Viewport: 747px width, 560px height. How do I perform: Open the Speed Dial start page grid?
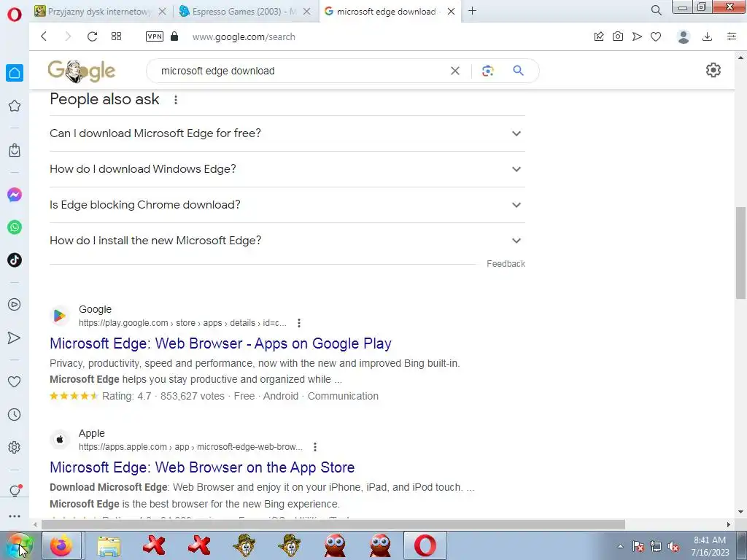coord(116,36)
